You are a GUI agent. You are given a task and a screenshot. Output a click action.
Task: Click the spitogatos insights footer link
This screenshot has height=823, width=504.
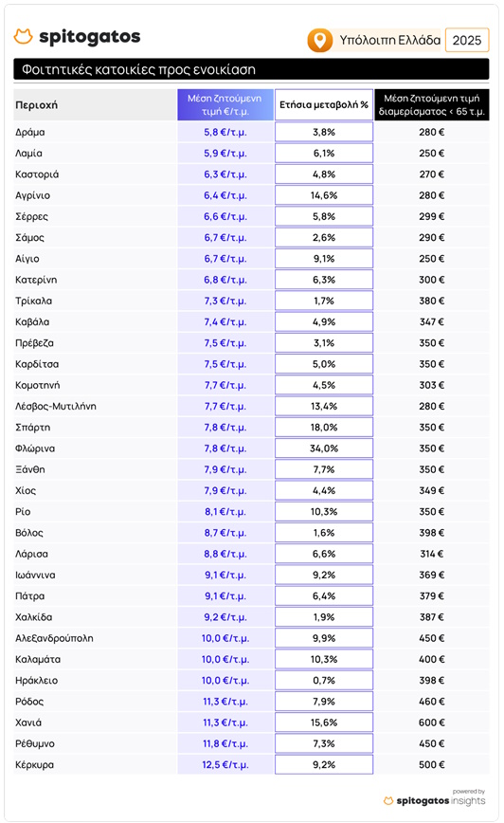coord(435,800)
